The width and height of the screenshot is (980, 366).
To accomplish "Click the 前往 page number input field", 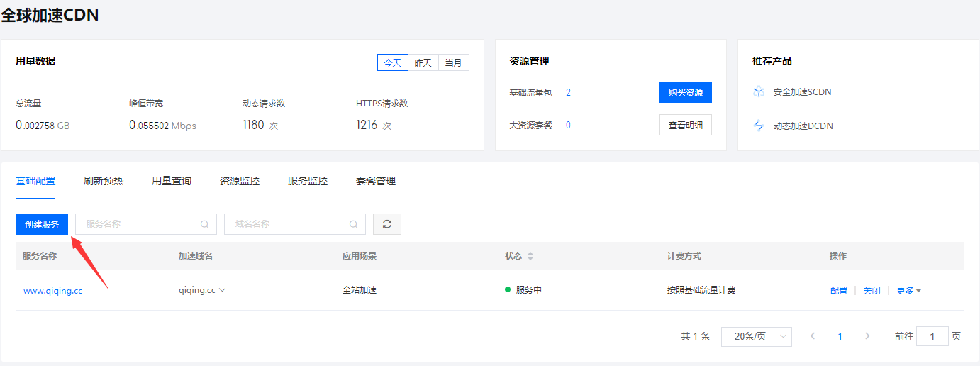I will click(932, 336).
